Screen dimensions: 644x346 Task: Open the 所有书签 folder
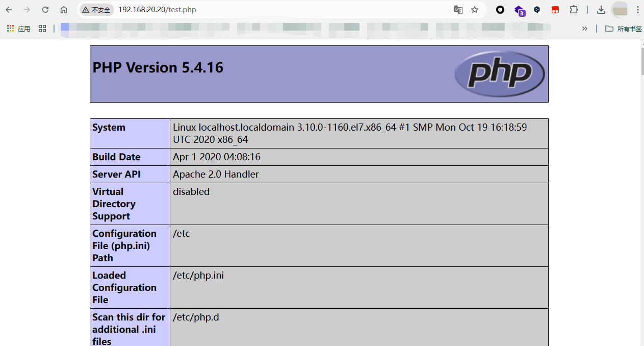tap(623, 29)
